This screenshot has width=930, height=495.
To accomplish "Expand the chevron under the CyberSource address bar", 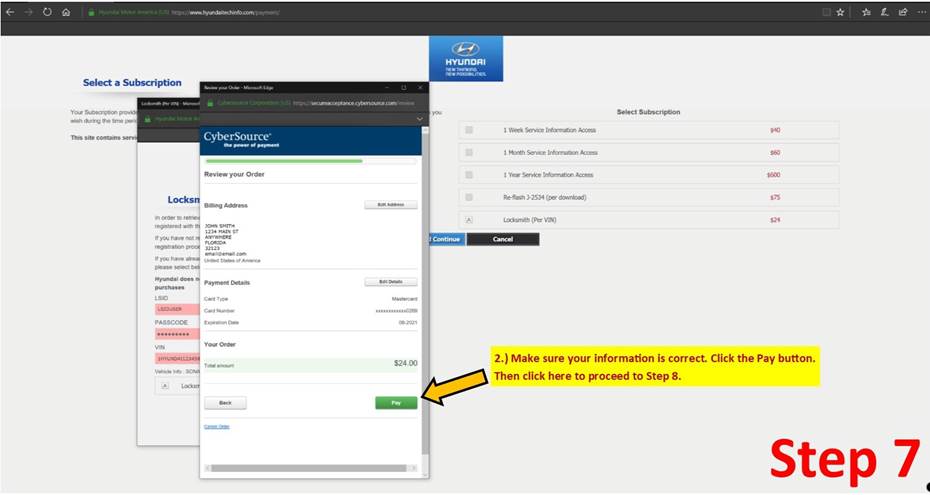I will [419, 119].
